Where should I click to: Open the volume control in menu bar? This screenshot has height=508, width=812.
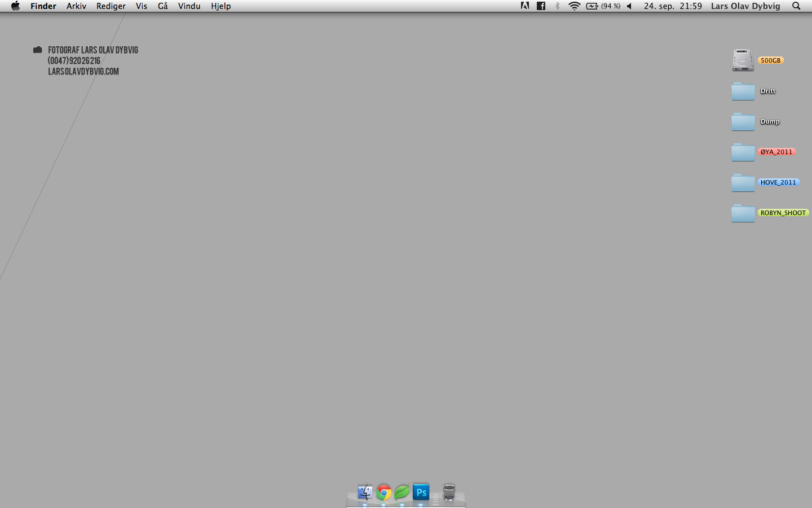pyautogui.click(x=629, y=6)
